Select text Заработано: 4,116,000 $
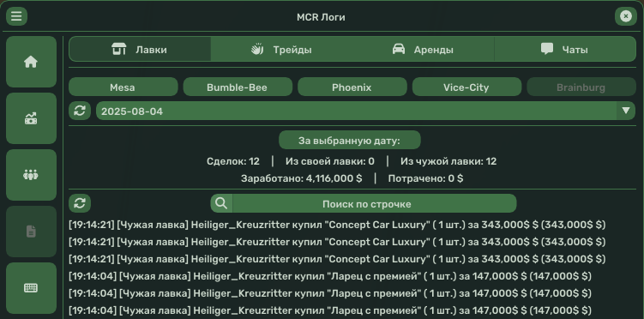Image resolution: width=644 pixels, height=319 pixels. pyautogui.click(x=302, y=178)
